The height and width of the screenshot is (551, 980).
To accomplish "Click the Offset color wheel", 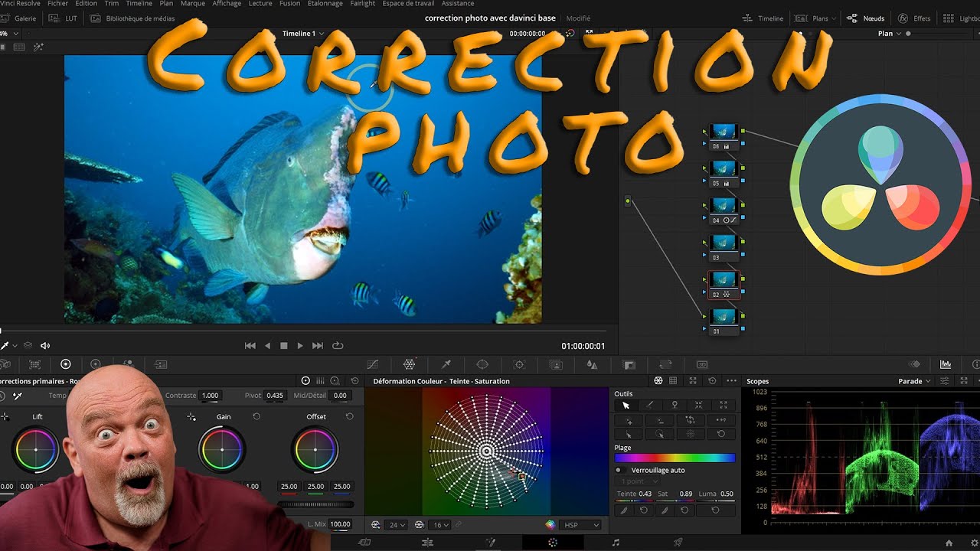I will (x=315, y=450).
